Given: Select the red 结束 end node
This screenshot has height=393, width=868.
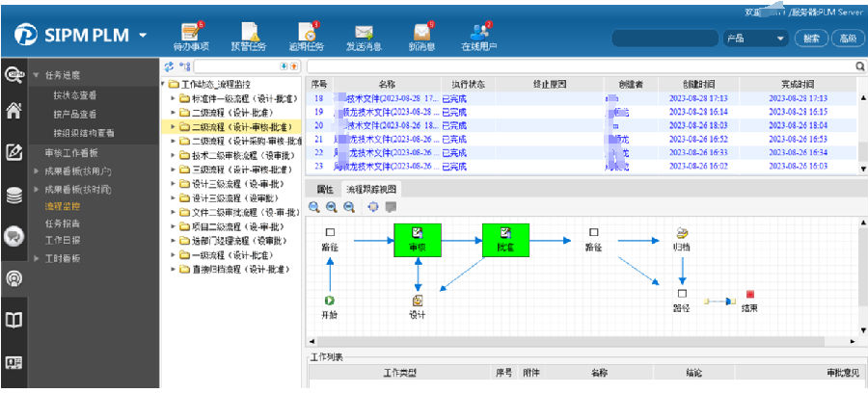Looking at the screenshot, I should pos(749,301).
